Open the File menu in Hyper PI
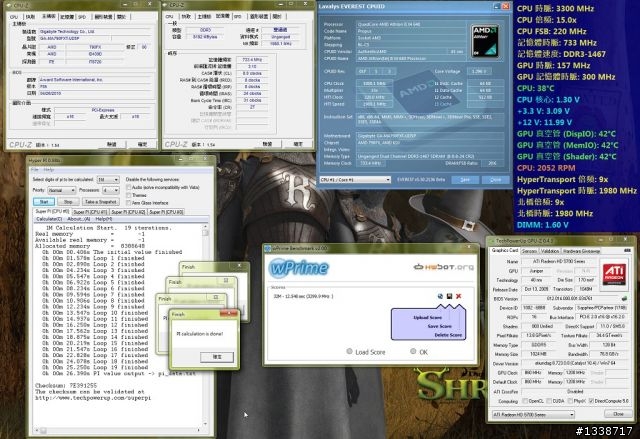640x439 pixels. point(35,169)
